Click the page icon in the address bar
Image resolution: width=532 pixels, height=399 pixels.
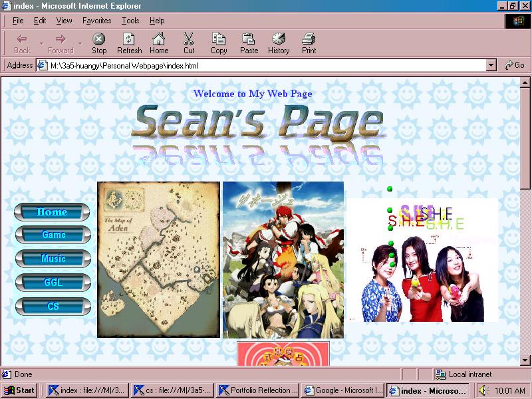[42, 65]
